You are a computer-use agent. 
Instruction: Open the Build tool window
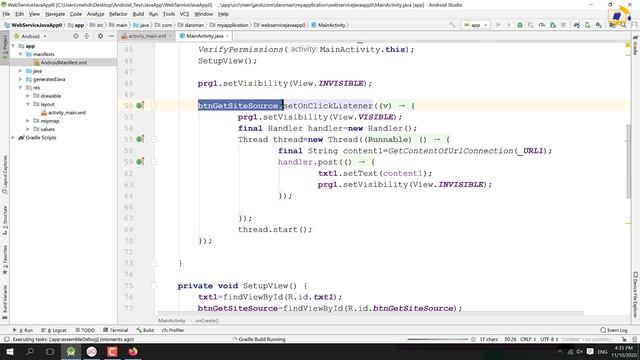pos(145,330)
